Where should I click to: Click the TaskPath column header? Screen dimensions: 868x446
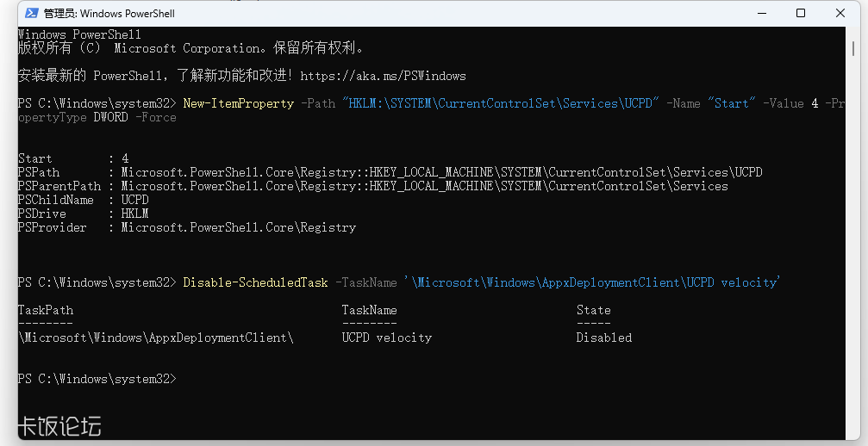tap(46, 310)
